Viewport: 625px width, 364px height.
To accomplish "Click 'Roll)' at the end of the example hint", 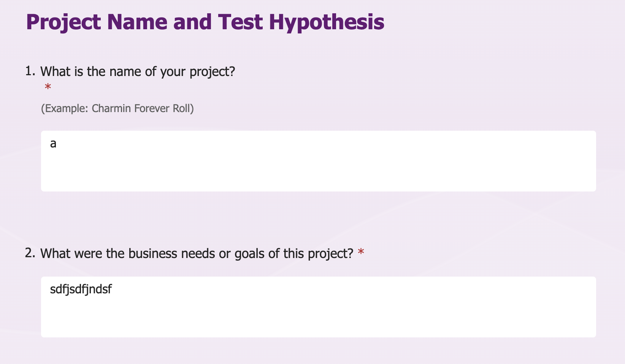I will coord(183,109).
